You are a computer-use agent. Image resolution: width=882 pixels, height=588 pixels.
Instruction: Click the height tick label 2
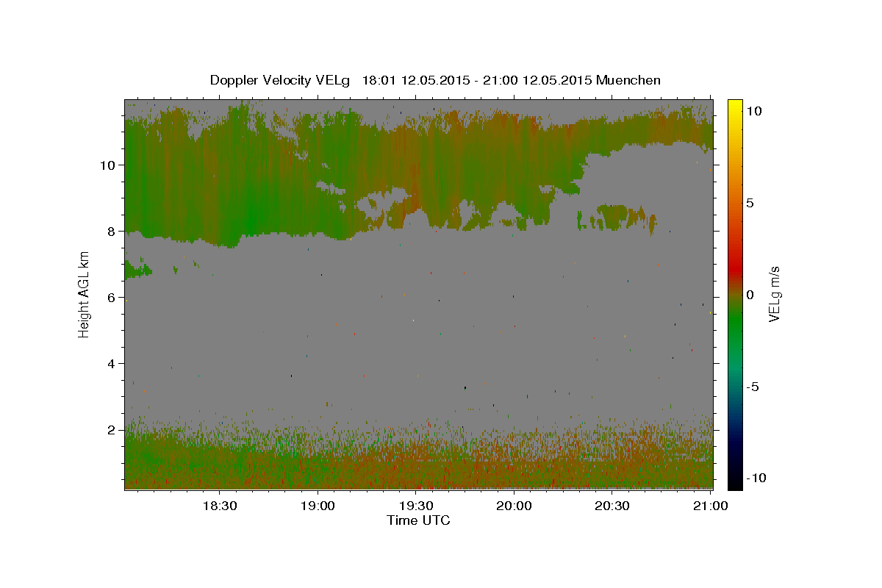(x=111, y=429)
